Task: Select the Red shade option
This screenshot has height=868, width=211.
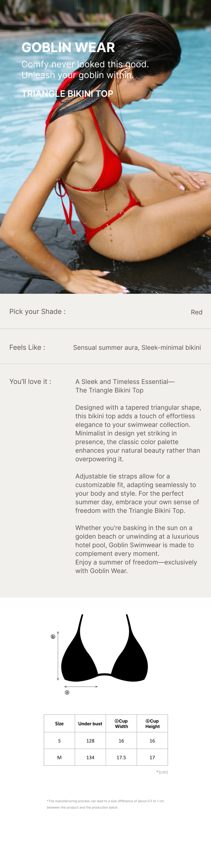Action: point(197,312)
